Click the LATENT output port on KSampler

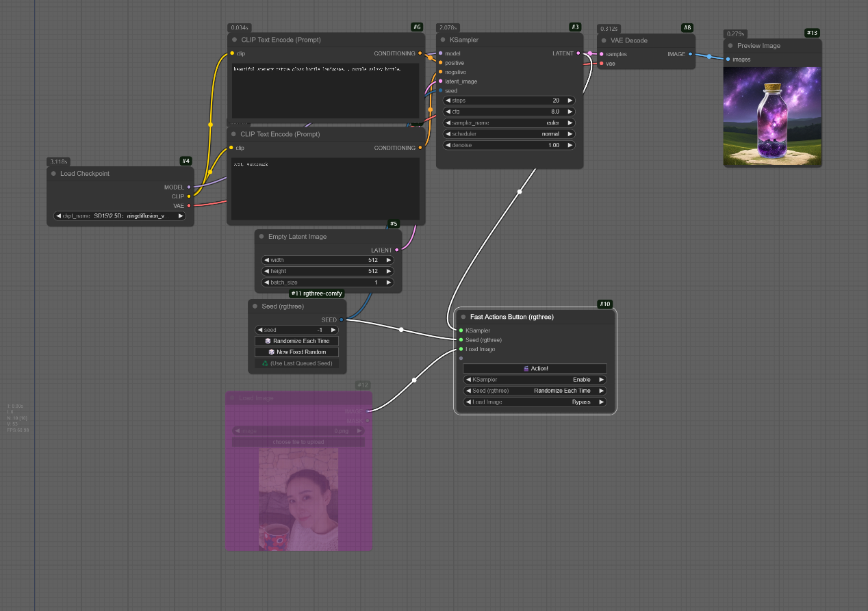point(578,53)
